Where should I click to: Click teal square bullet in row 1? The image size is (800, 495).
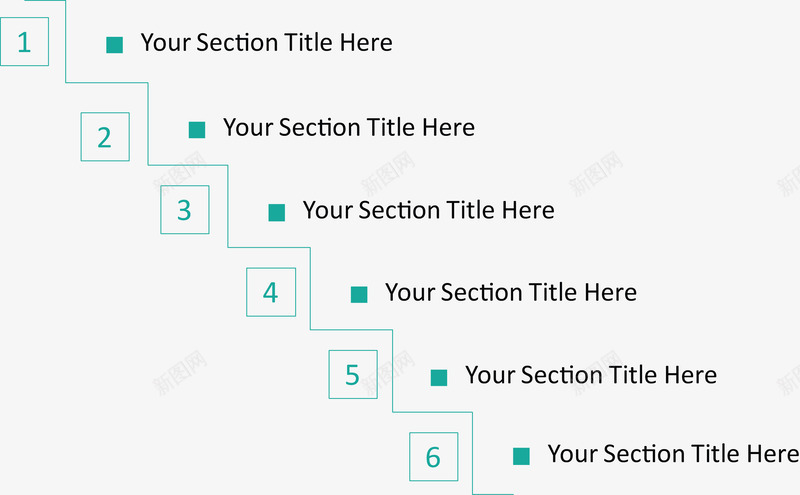point(115,44)
